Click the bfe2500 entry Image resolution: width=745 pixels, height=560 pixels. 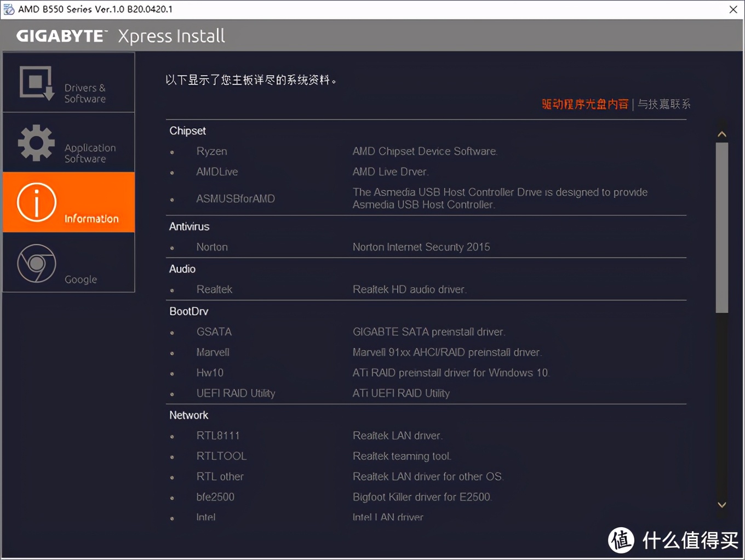tap(215, 497)
